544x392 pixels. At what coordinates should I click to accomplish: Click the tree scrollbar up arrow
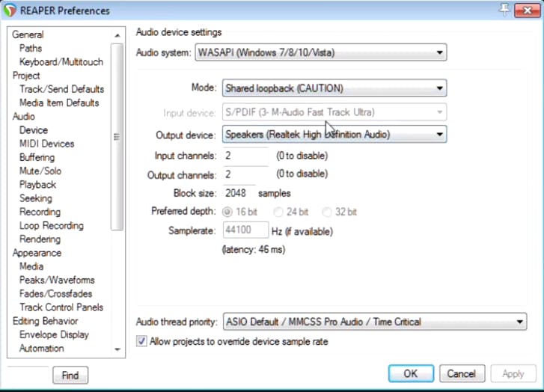117,35
